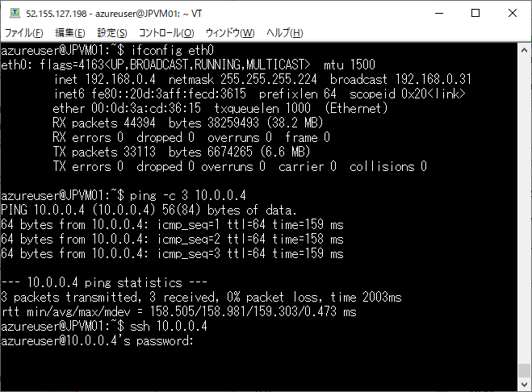
Task: Open the 設定(S) menu
Action: click(112, 33)
